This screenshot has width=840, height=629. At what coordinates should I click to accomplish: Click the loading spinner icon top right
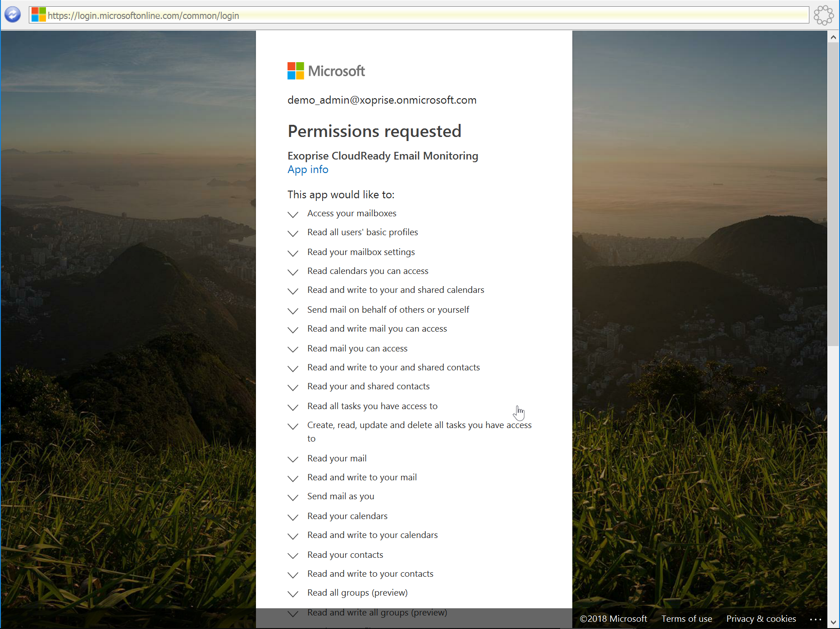823,15
